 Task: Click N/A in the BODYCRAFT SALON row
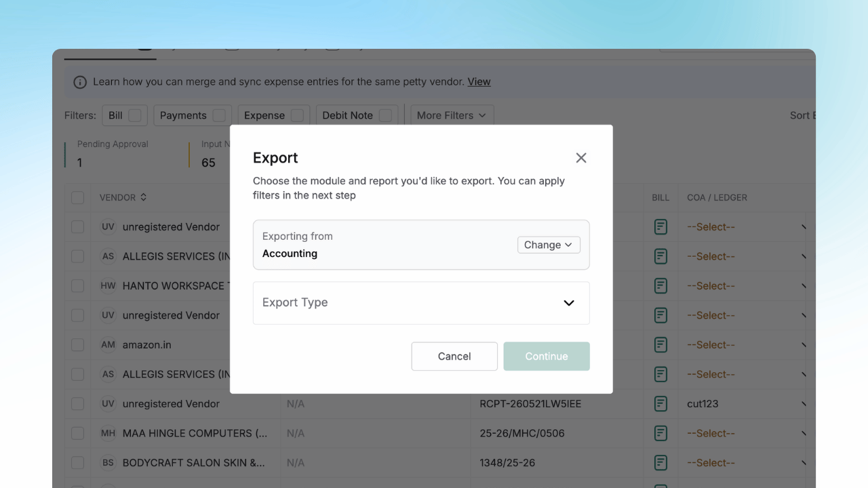tap(296, 463)
